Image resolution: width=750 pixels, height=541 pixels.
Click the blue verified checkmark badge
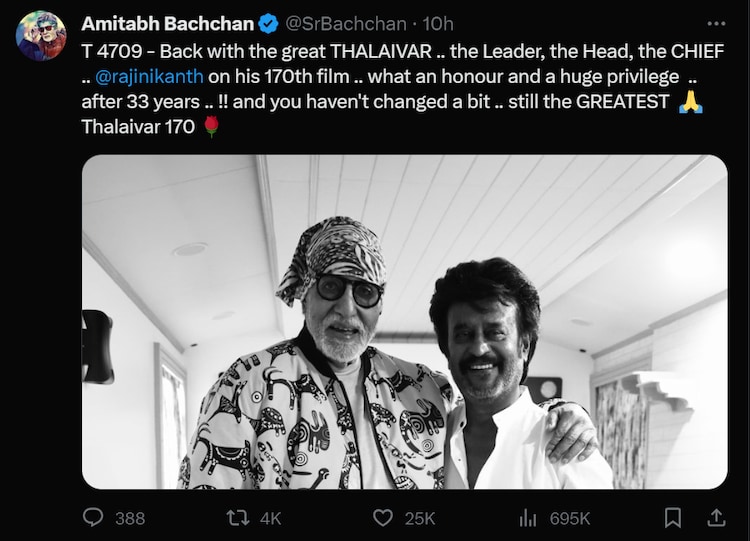268,23
